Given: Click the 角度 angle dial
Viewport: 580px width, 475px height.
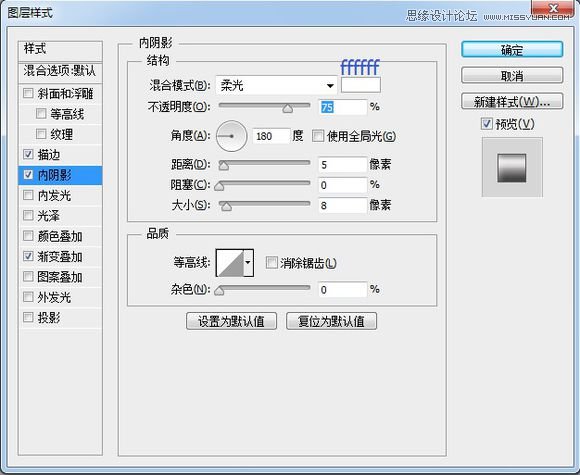Looking at the screenshot, I should (x=232, y=136).
